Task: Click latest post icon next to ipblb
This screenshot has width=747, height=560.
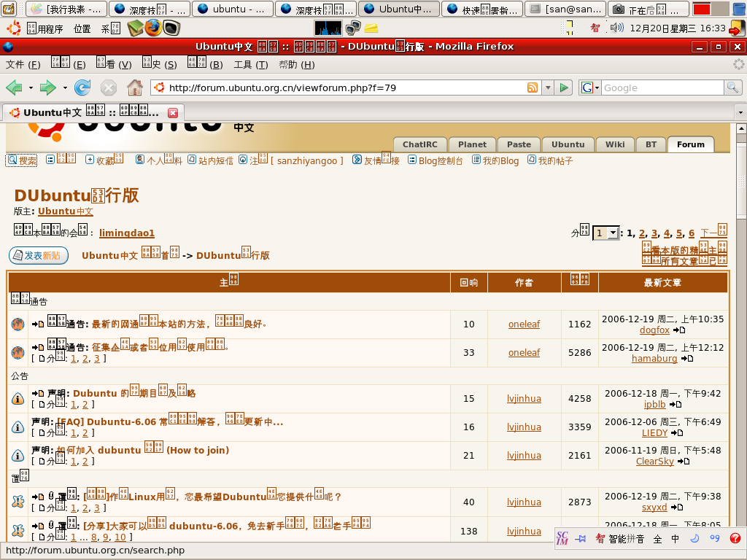Action: click(675, 404)
